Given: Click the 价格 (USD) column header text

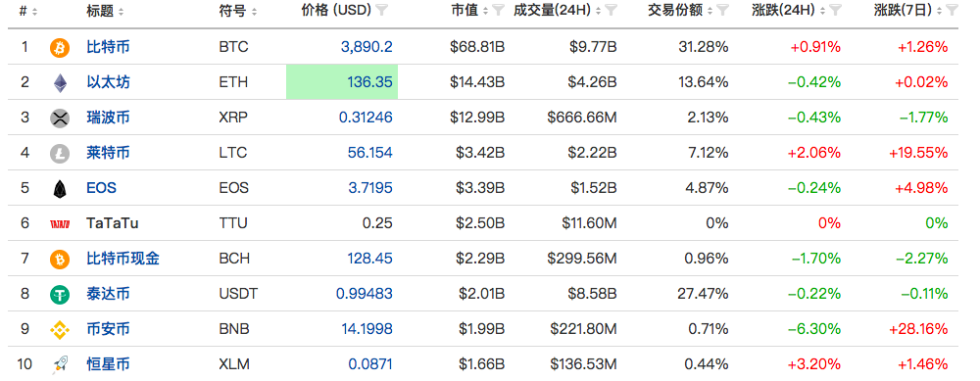Looking at the screenshot, I should coord(336,11).
